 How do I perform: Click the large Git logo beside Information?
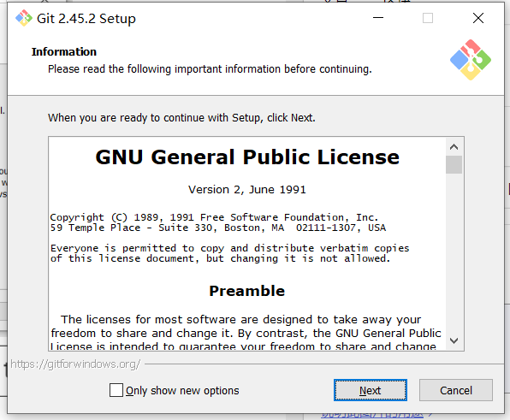pyautogui.click(x=471, y=60)
